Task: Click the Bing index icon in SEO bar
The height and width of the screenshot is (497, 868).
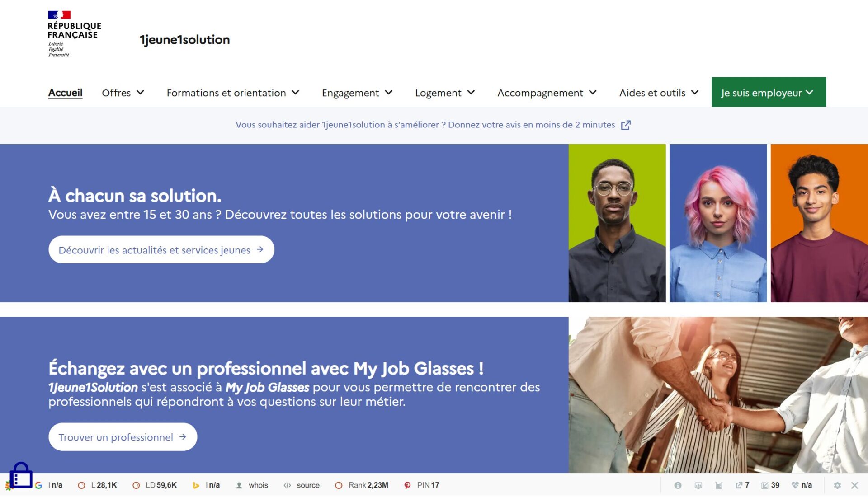Action: [196, 485]
